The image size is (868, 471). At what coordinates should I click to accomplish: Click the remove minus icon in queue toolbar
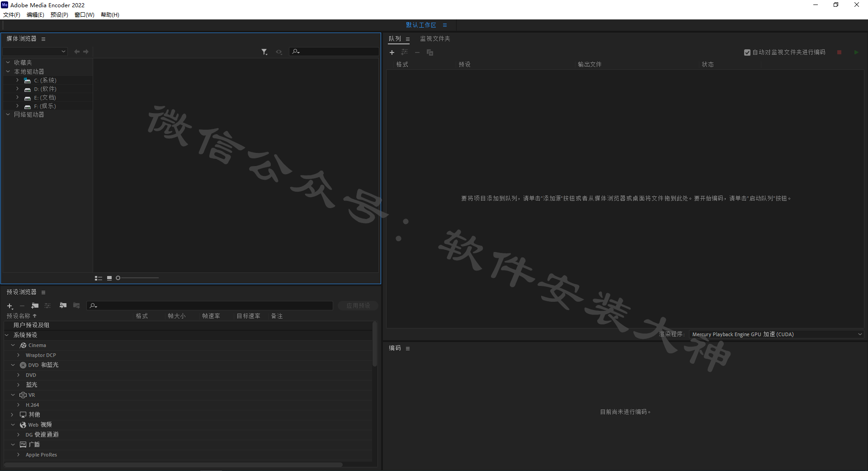pos(417,52)
